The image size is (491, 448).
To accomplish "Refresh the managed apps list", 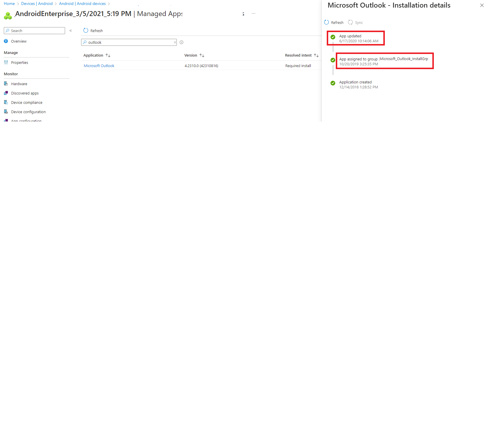I will click(x=97, y=31).
